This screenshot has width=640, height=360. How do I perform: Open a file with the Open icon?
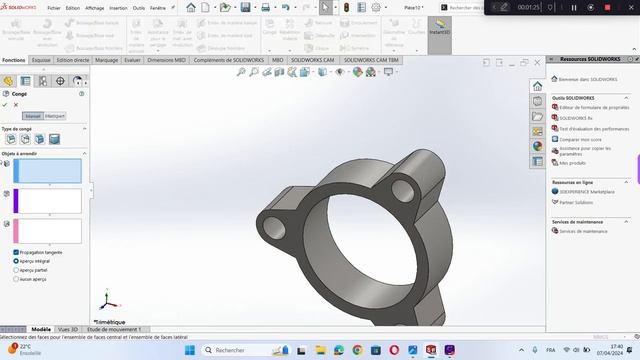click(224, 7)
